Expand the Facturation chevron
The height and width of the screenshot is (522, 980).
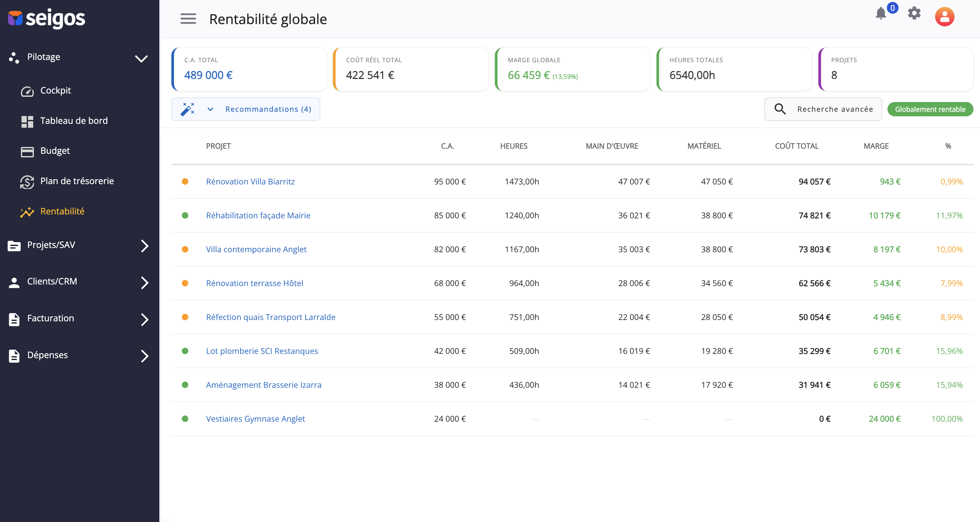[145, 319]
